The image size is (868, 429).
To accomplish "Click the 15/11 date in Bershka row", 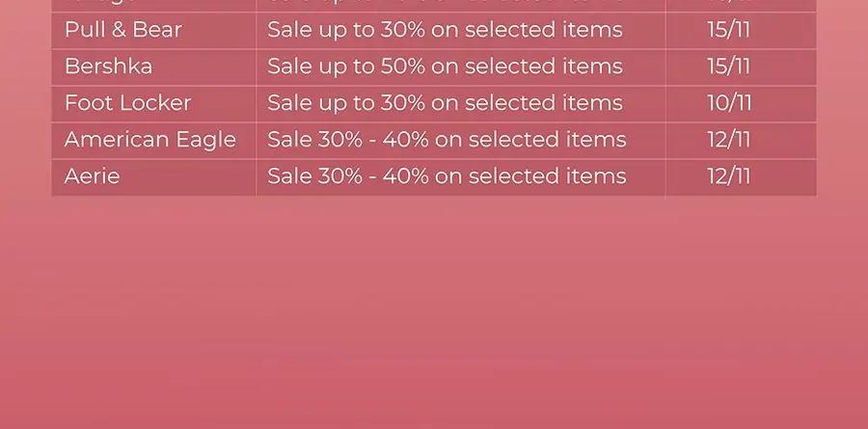I will click(x=728, y=67).
